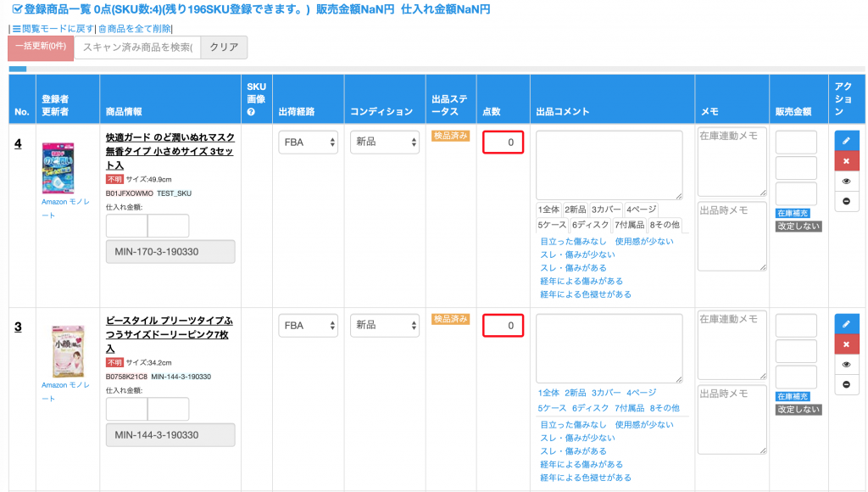Click the 在庫補充 badge in row 3
Screen dimensions: 868x492
pyautogui.click(x=793, y=397)
